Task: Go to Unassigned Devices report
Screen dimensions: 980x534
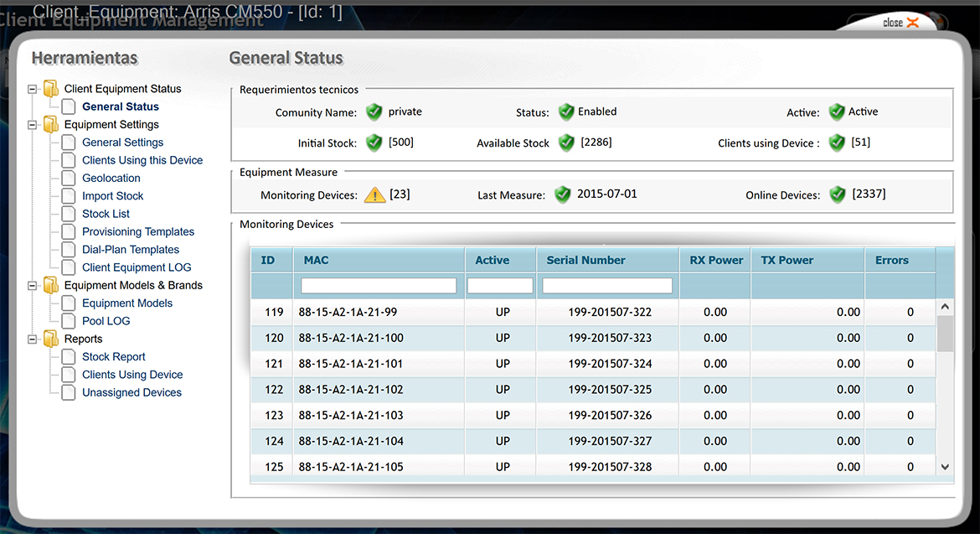Action: pyautogui.click(x=132, y=392)
